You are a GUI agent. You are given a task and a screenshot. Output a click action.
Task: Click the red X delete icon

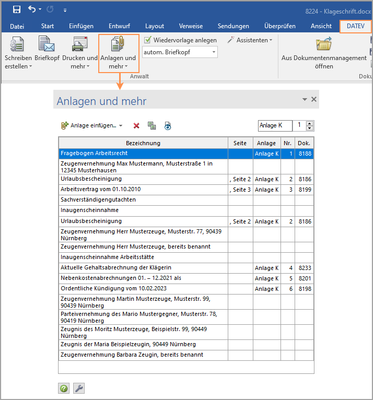(x=136, y=126)
